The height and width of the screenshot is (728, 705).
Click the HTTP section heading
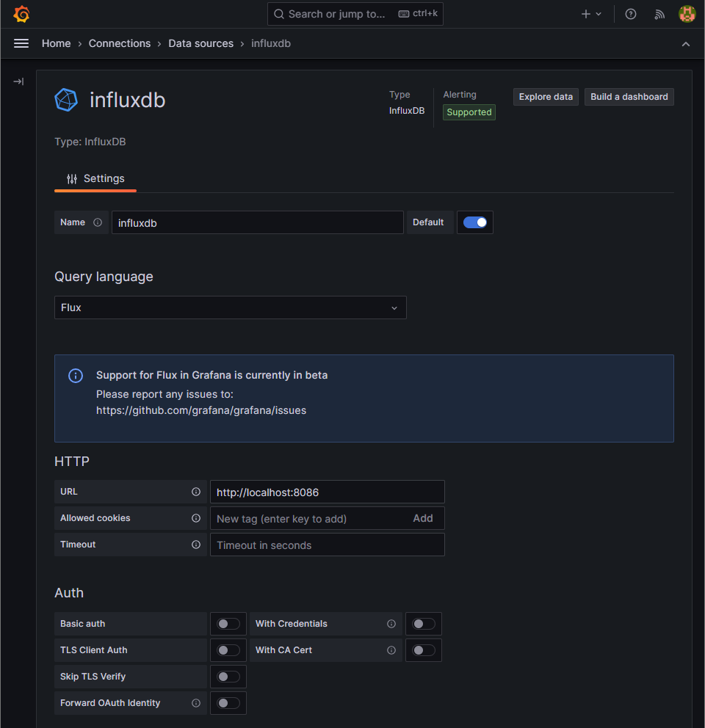71,462
